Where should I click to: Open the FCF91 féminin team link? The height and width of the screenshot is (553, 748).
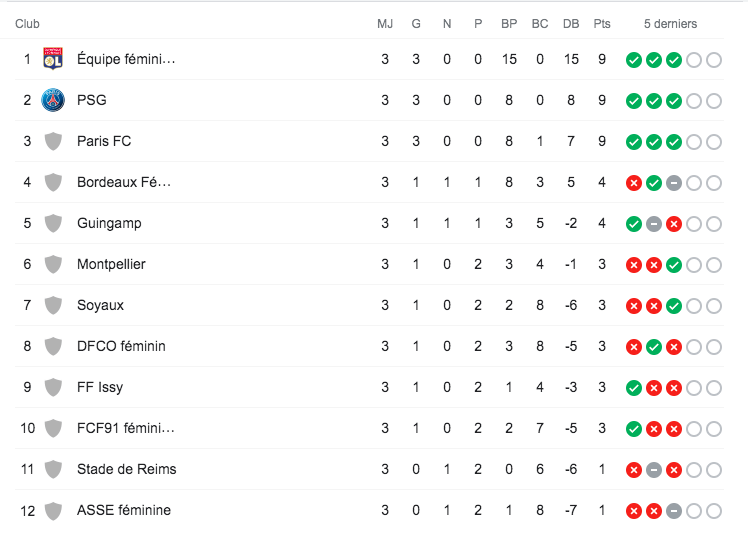[x=125, y=428]
